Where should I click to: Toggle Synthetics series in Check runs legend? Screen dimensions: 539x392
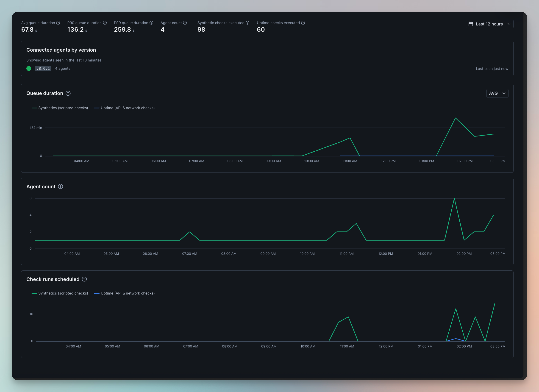(x=60, y=293)
